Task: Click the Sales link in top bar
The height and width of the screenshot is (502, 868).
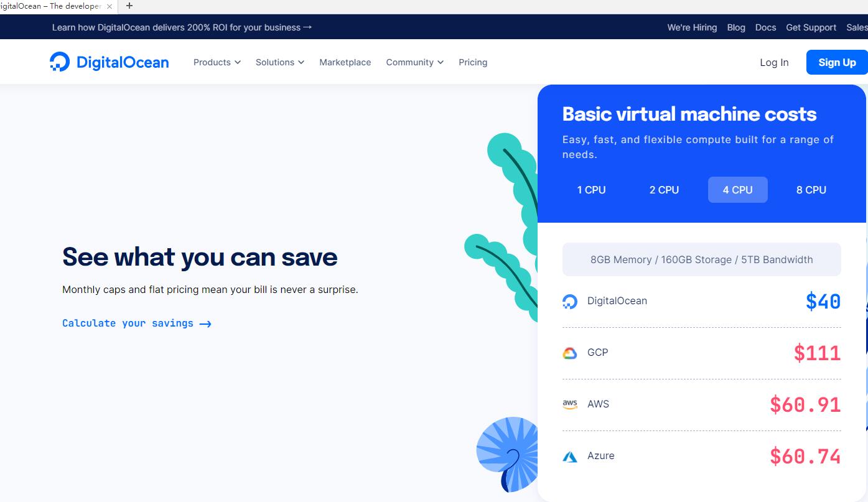Action: click(x=857, y=27)
